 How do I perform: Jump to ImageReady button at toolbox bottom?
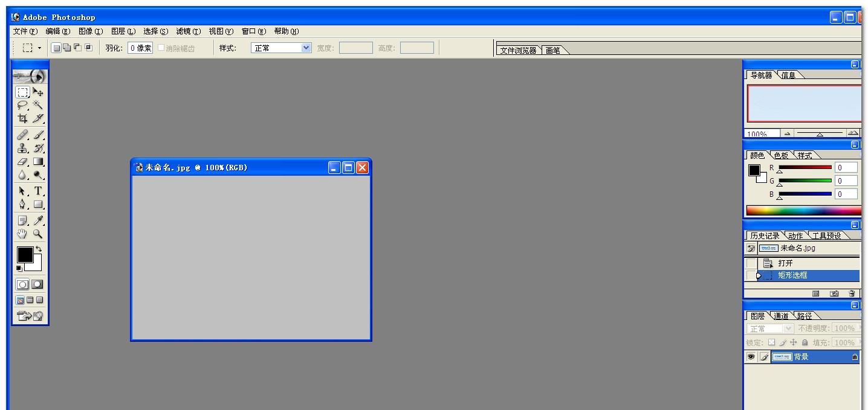click(30, 315)
